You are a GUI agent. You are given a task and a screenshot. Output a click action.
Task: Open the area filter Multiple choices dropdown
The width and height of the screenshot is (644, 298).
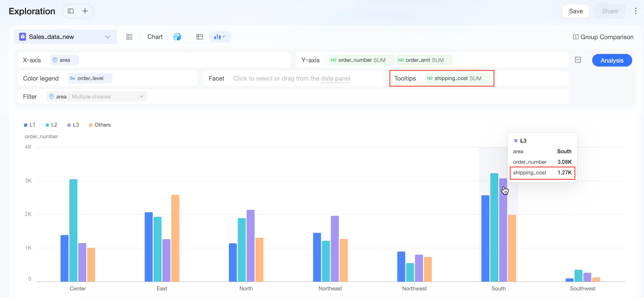click(96, 97)
